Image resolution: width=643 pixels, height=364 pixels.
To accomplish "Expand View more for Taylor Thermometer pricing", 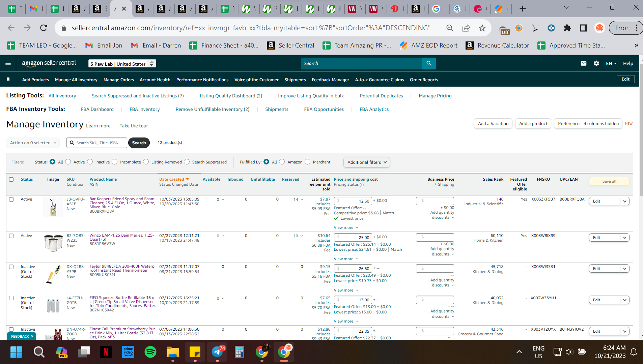I will 346,290.
